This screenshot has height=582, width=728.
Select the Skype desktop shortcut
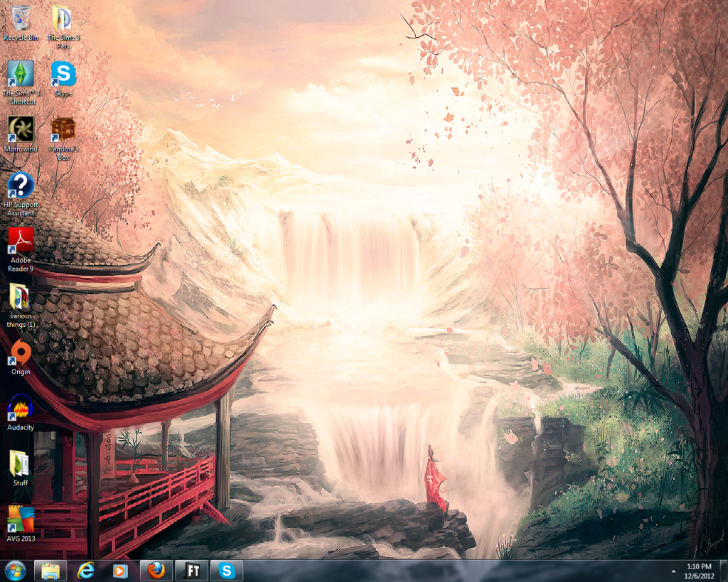click(x=63, y=73)
